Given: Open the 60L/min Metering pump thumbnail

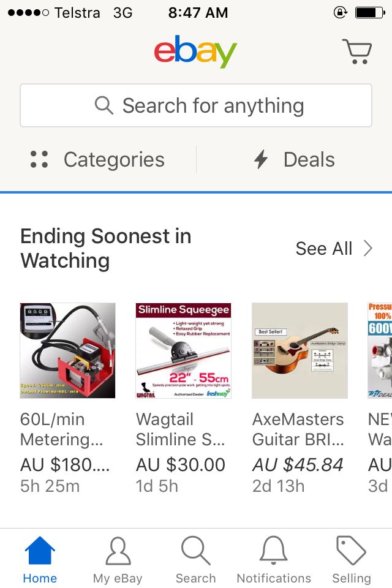Looking at the screenshot, I should pyautogui.click(x=67, y=350).
